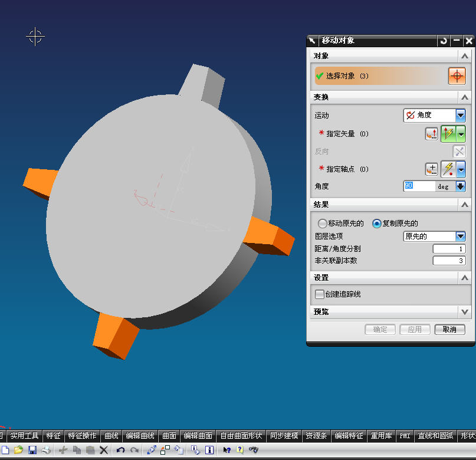Collapse the 变换 section

464,97
